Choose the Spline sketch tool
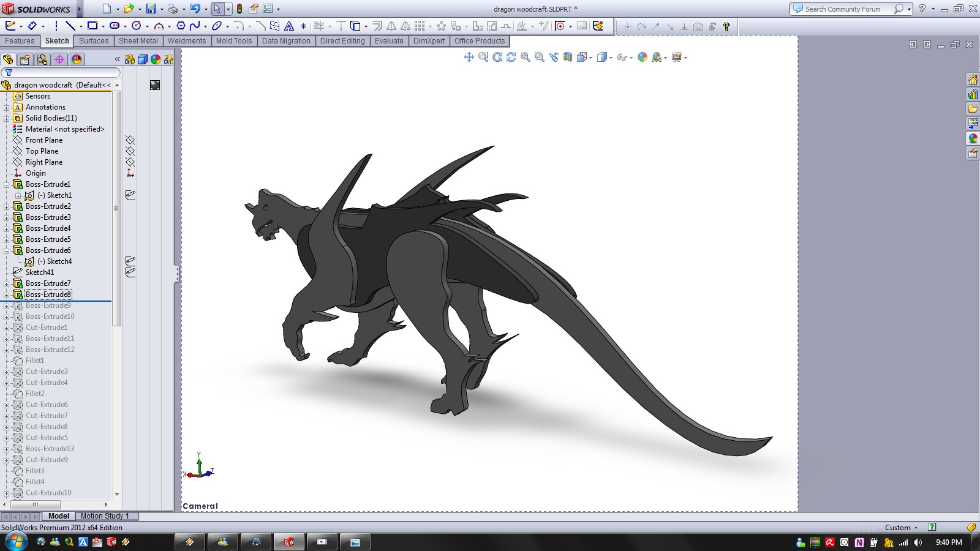This screenshot has height=551, width=980. pyautogui.click(x=195, y=26)
